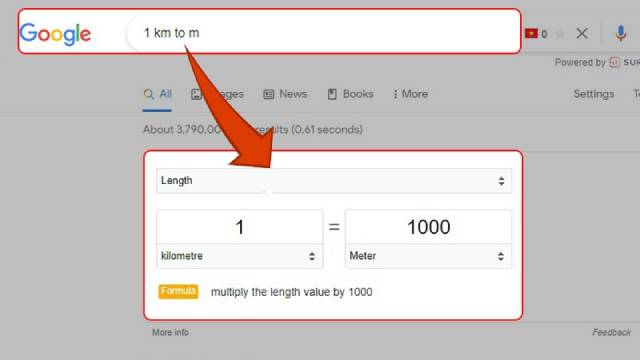Click the star icon next to the flag
The height and width of the screenshot is (360, 640).
click(x=560, y=34)
